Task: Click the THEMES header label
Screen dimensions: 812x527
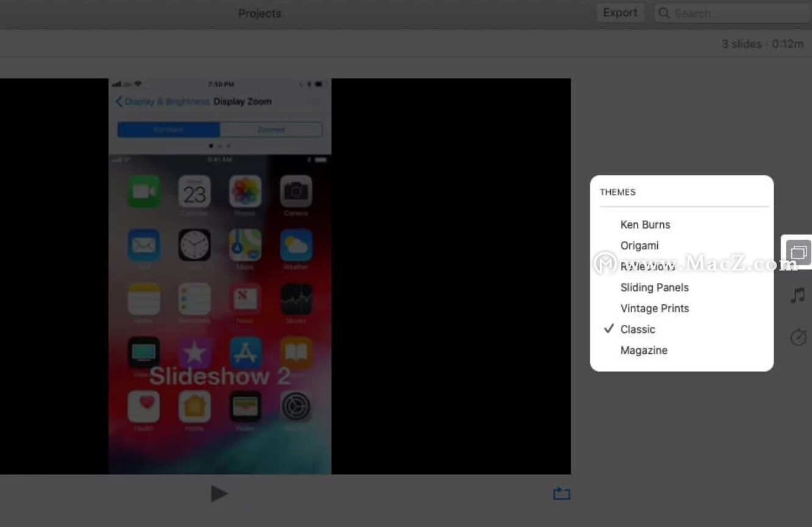Action: pyautogui.click(x=618, y=192)
